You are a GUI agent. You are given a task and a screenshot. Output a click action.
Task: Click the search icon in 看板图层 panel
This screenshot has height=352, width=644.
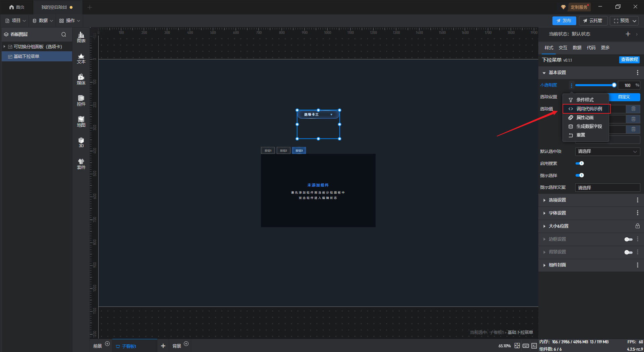(x=64, y=35)
